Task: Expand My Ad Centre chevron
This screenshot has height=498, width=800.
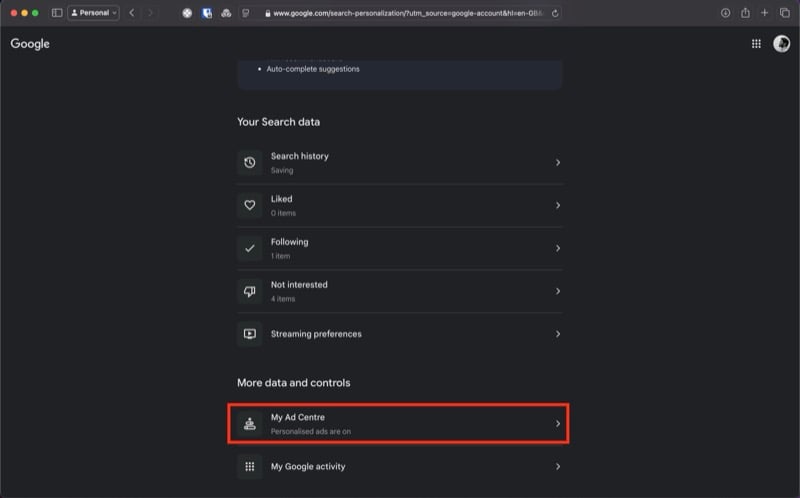Action: coord(558,424)
